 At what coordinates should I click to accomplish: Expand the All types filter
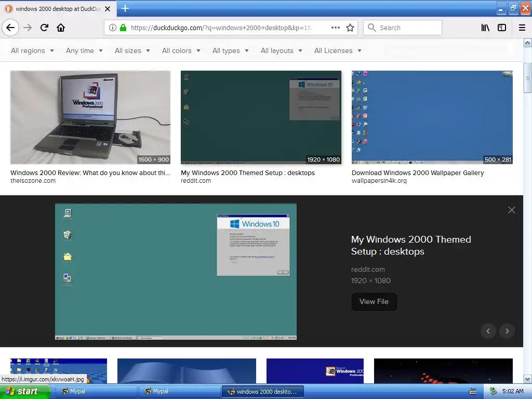click(x=230, y=50)
